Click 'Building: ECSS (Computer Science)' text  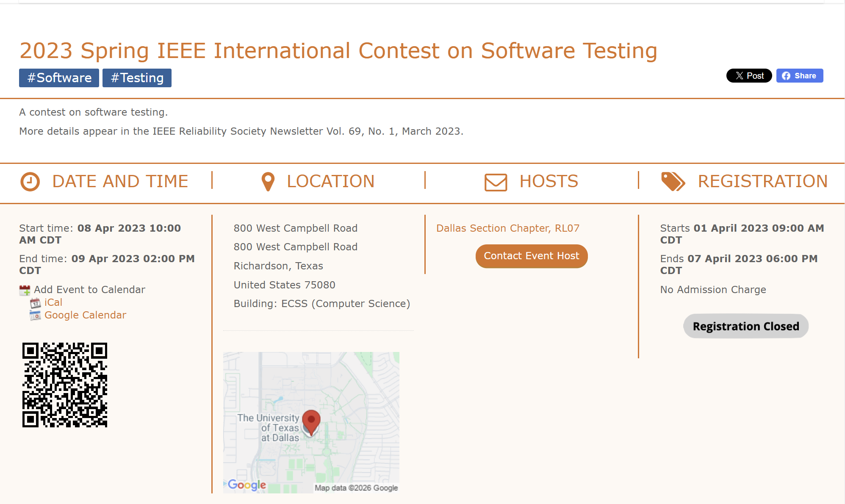[x=322, y=304]
